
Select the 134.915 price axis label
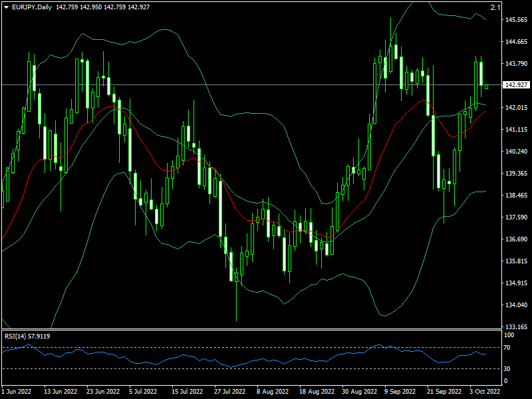517,283
